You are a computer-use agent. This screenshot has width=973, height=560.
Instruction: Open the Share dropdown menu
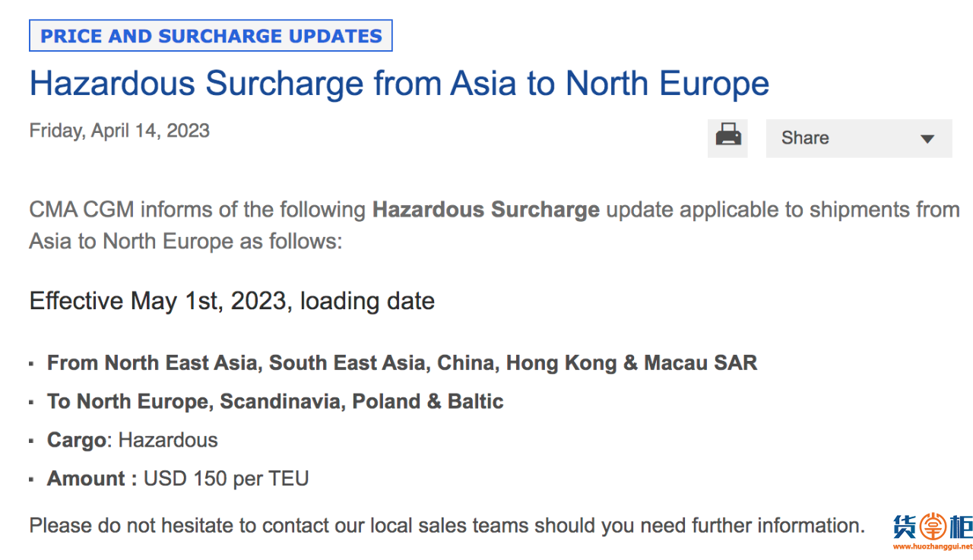tap(859, 138)
